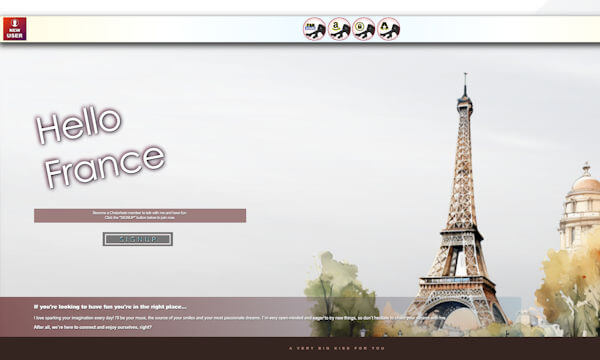Click 'If you're looking to have fun' heading
The height and width of the screenshot is (360, 600).
click(110, 307)
